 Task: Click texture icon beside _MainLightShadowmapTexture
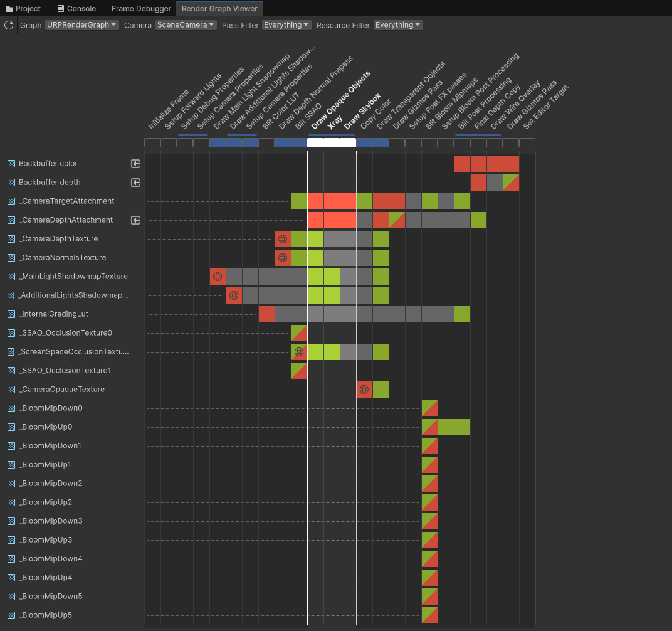tap(11, 277)
